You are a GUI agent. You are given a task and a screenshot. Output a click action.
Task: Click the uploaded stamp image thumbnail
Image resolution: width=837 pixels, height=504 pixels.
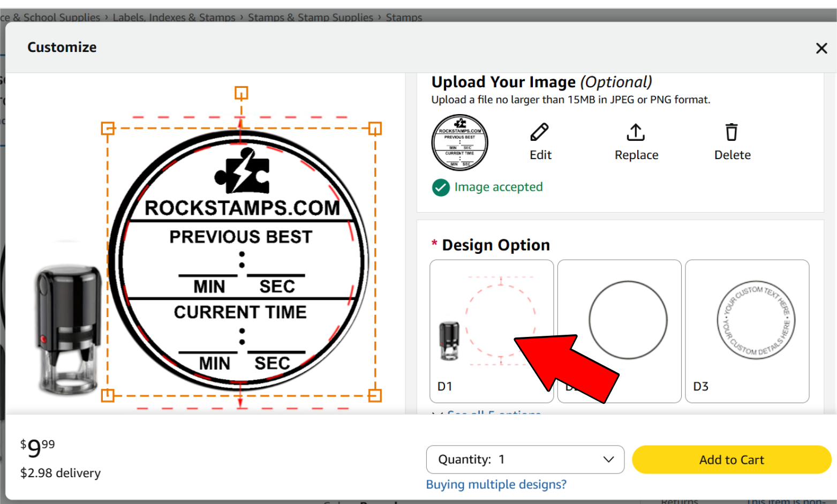tap(459, 142)
